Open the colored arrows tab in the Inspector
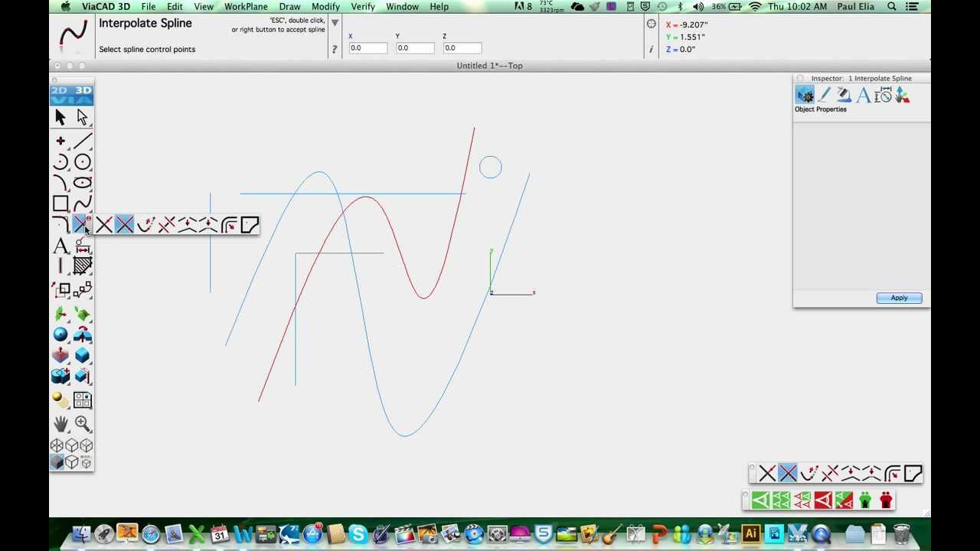980x551 pixels. pyautogui.click(x=903, y=95)
